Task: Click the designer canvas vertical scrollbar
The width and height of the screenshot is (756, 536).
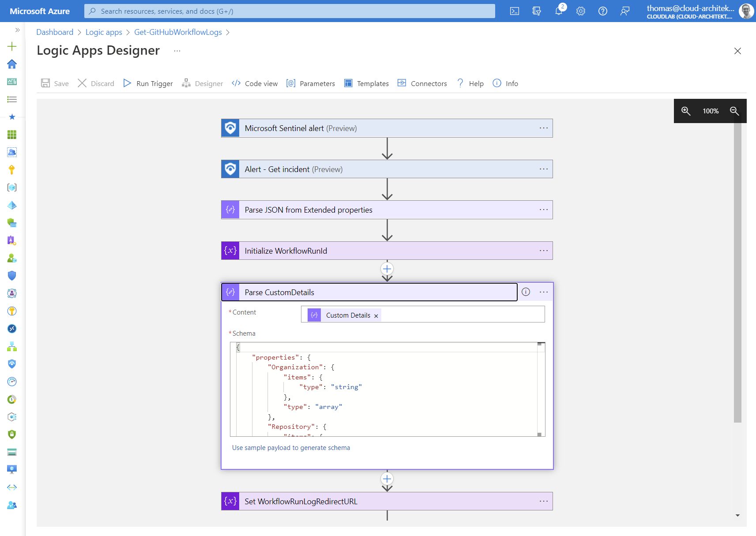Action: (x=737, y=273)
